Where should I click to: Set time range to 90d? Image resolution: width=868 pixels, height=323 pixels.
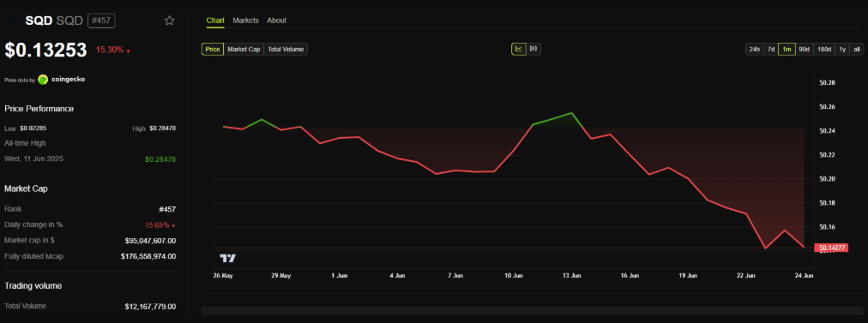pyautogui.click(x=804, y=49)
